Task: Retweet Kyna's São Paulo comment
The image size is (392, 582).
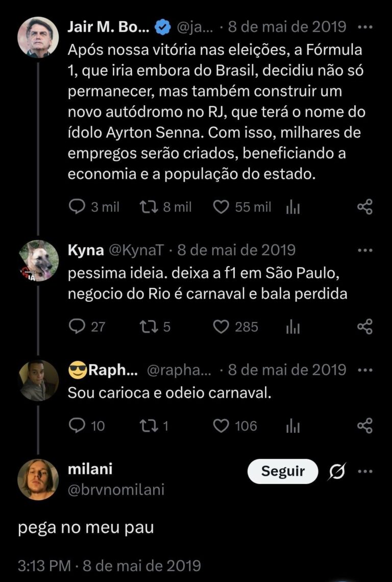Action: tap(148, 326)
